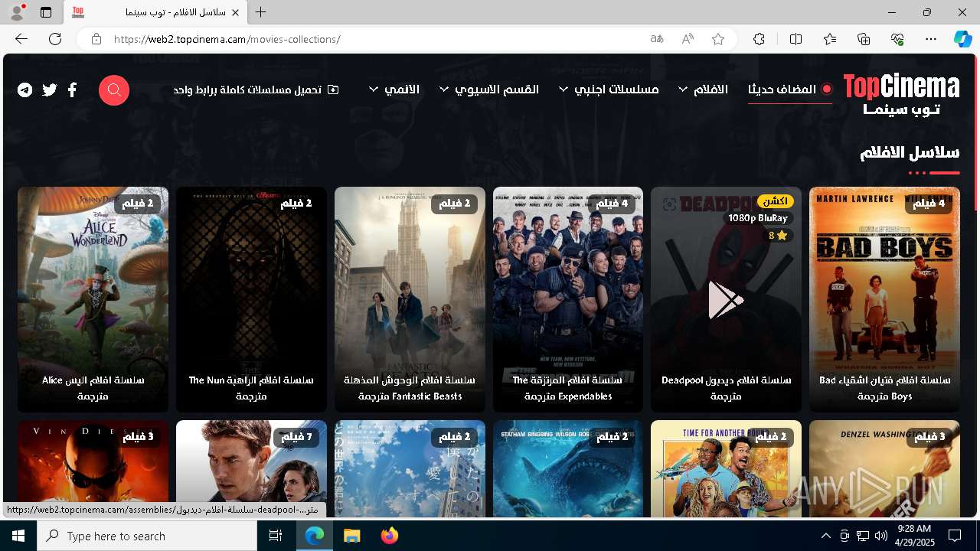
Task: Click the taskbar search box
Action: coord(147,536)
